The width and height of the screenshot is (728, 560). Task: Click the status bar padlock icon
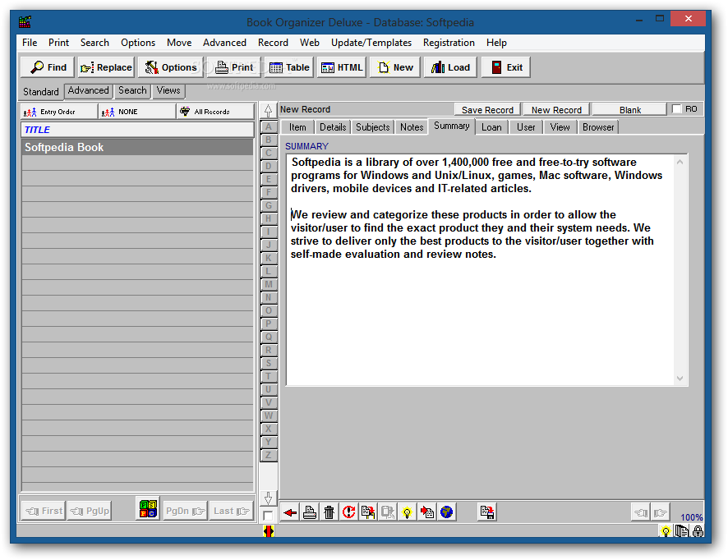(698, 532)
